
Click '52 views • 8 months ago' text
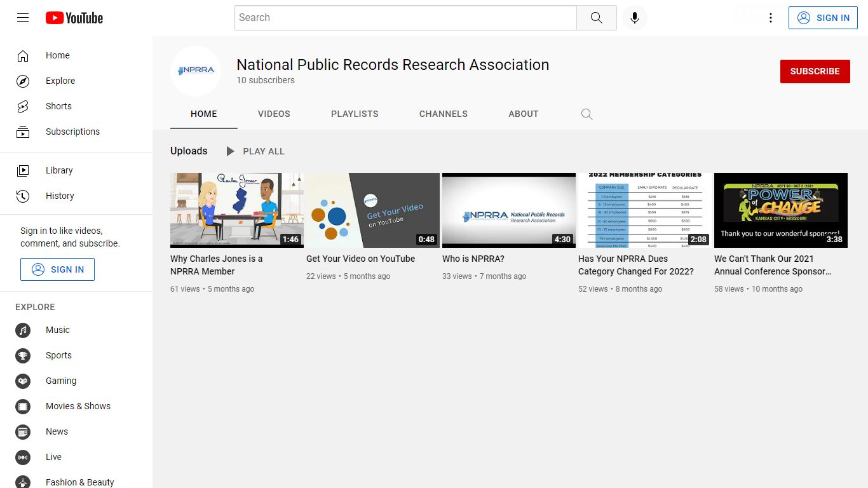620,289
